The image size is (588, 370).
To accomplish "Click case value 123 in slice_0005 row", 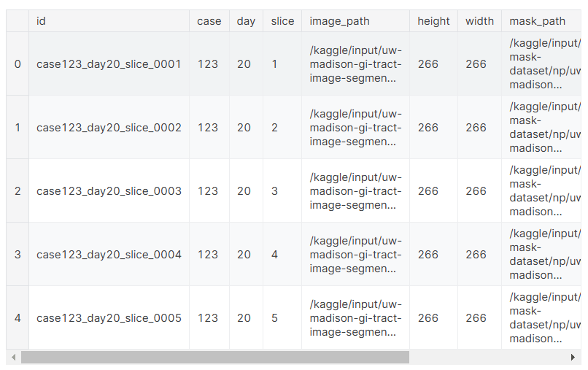I will (x=208, y=318).
